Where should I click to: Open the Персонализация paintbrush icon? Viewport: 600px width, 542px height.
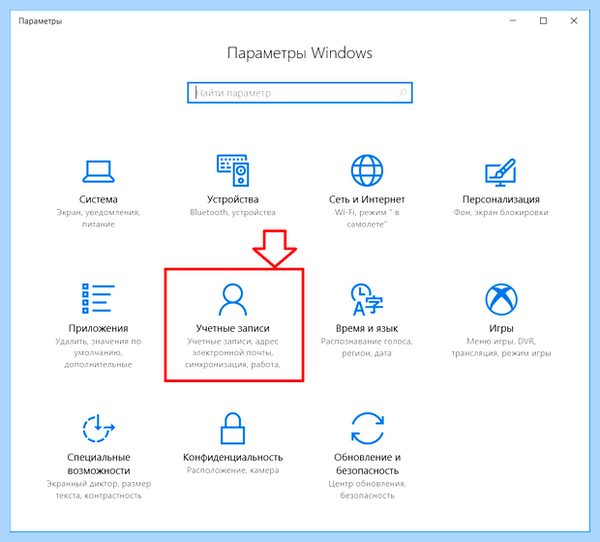(x=501, y=172)
